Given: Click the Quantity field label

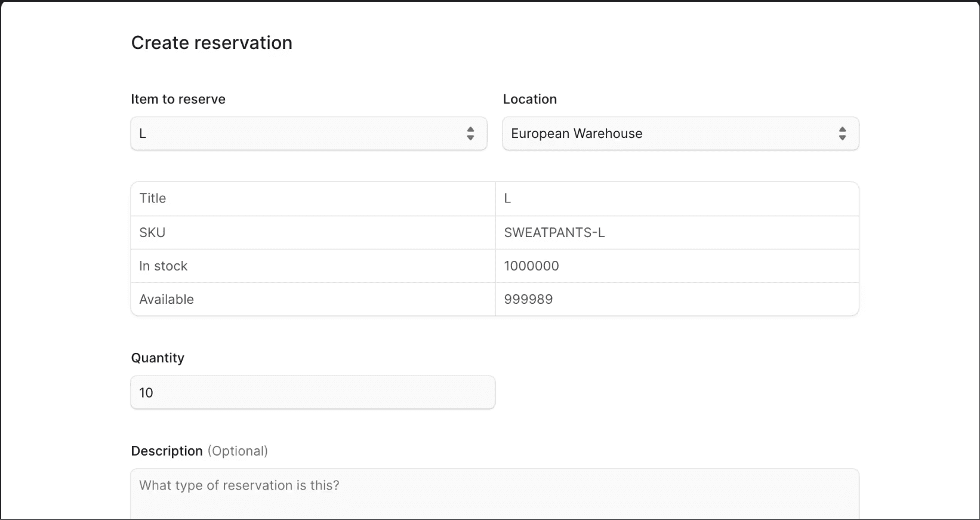Looking at the screenshot, I should click(158, 358).
